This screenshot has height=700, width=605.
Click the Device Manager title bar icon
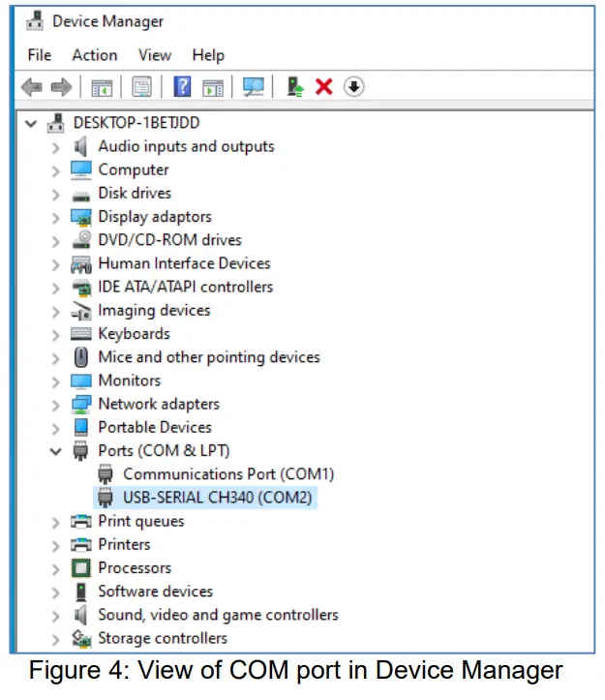(x=35, y=20)
